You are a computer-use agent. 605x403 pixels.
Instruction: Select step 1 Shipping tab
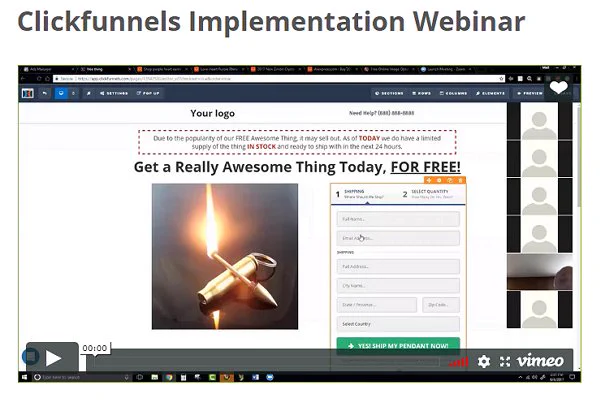point(364,194)
